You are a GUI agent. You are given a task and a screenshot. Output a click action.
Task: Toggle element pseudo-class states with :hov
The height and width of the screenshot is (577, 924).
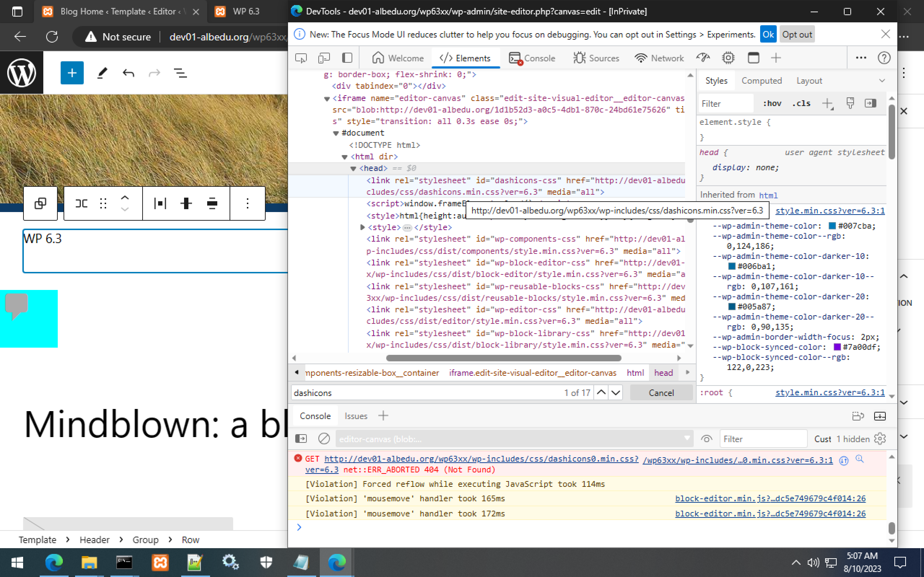(x=772, y=103)
